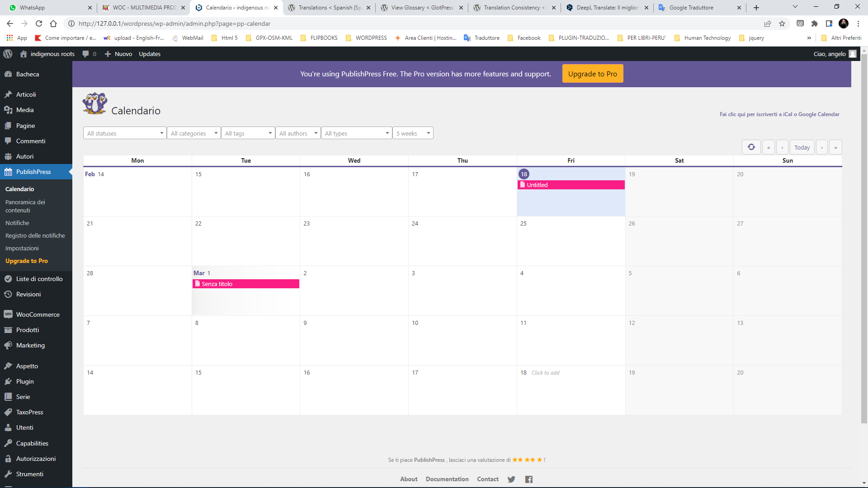Select the Senza titolo post on March 1

click(x=245, y=283)
